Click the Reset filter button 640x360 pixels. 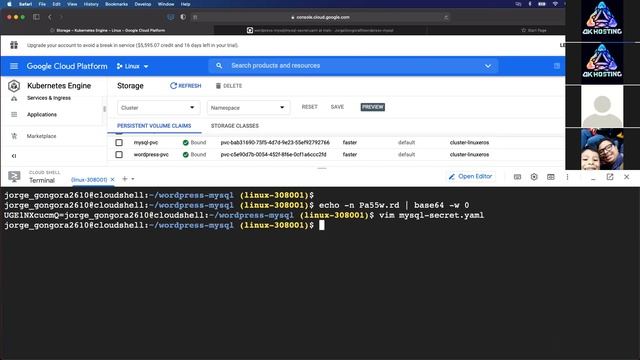tap(309, 107)
